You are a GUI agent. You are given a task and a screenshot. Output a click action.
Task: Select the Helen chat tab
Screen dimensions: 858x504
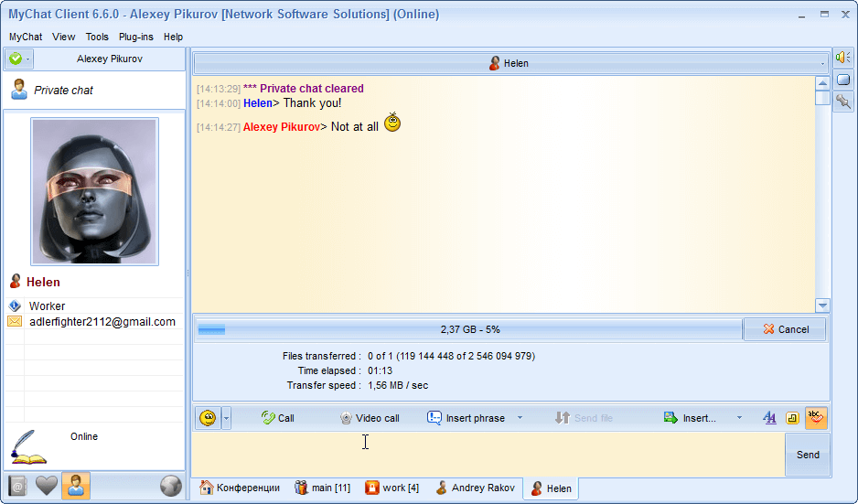coord(551,488)
